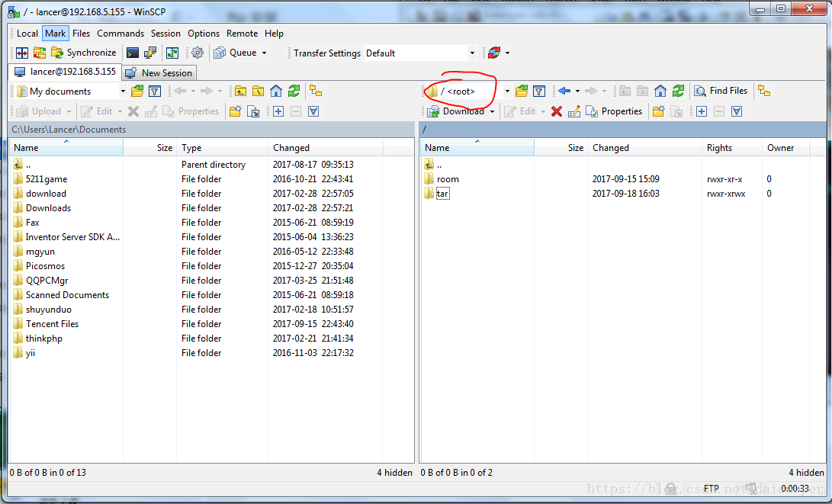Expand the Queue dropdown arrow
832x504 pixels.
pyautogui.click(x=265, y=53)
